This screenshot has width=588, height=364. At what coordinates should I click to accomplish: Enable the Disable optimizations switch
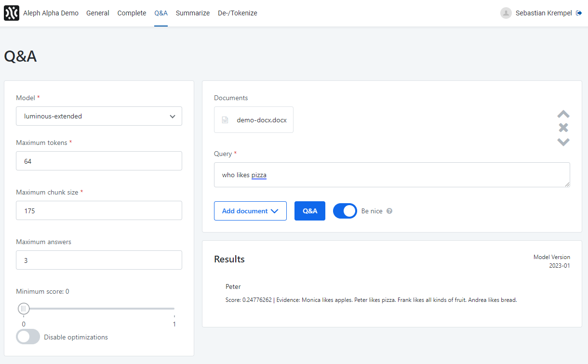28,337
